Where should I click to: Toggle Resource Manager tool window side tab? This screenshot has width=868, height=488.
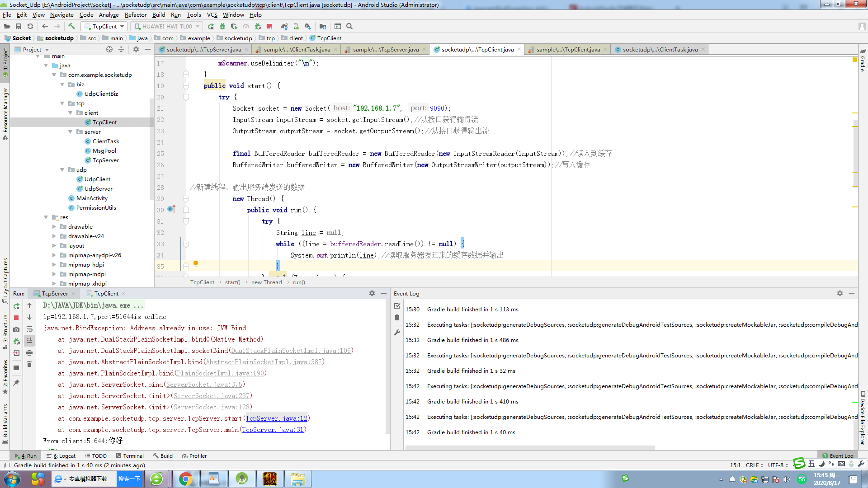tap(5, 113)
